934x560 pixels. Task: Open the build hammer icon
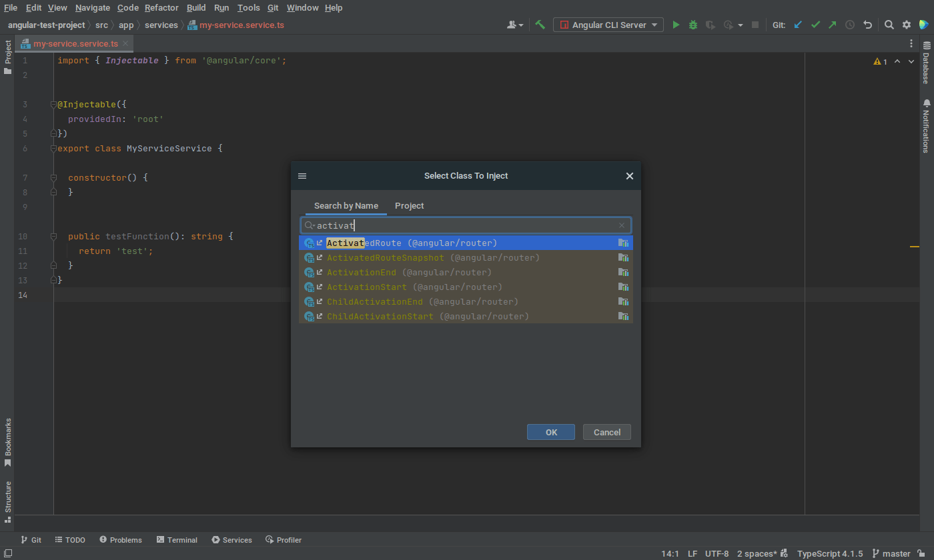point(540,24)
